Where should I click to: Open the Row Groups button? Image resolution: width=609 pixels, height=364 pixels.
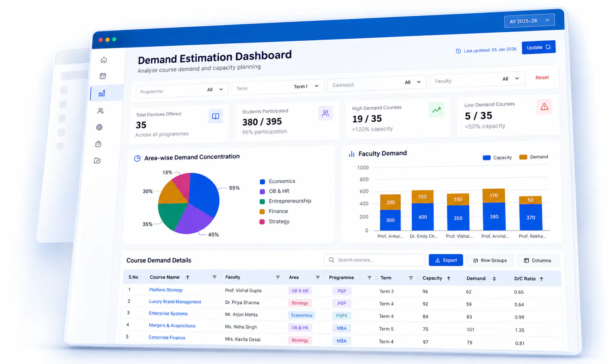[490, 261]
